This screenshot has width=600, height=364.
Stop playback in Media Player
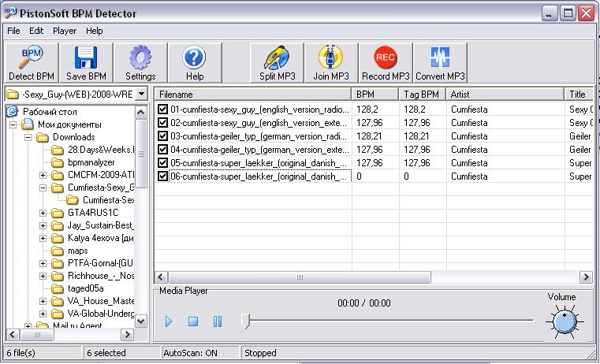click(193, 321)
